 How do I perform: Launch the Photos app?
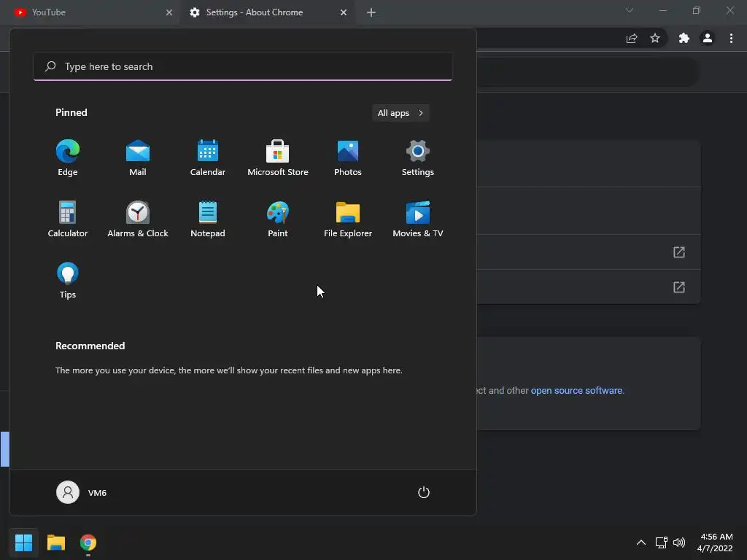[x=348, y=158]
